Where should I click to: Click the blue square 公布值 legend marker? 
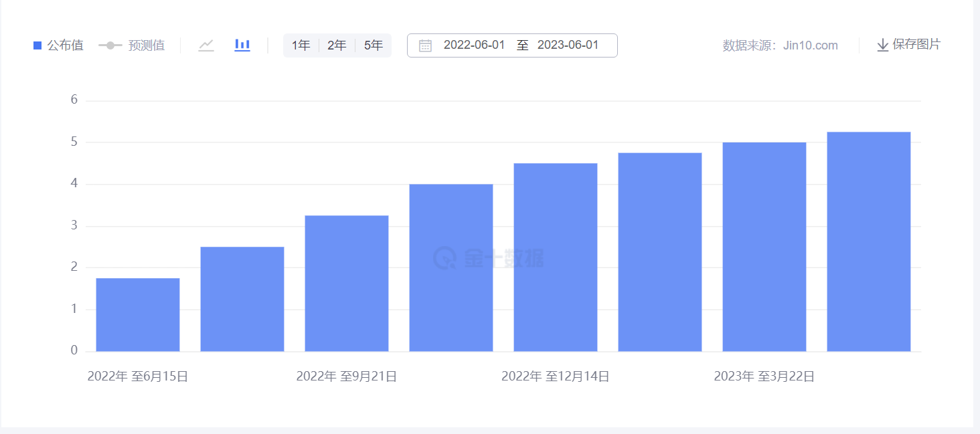coord(37,45)
